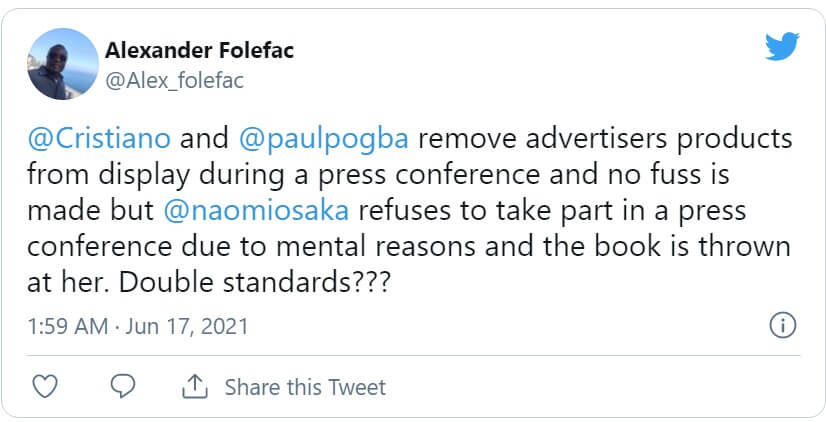Screen dimensions: 826x422
Task: Click the Twitter bird logo
Action: point(782,45)
